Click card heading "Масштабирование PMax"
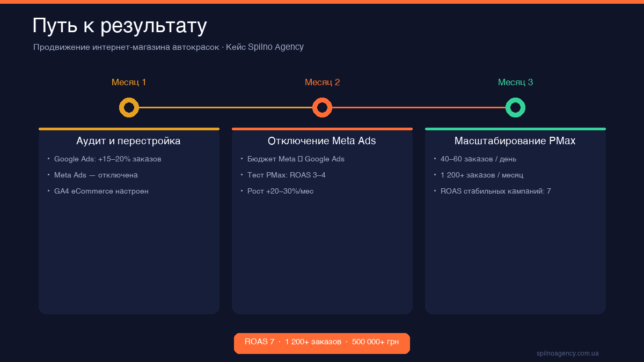Viewport: 644px width, 362px height. click(515, 141)
